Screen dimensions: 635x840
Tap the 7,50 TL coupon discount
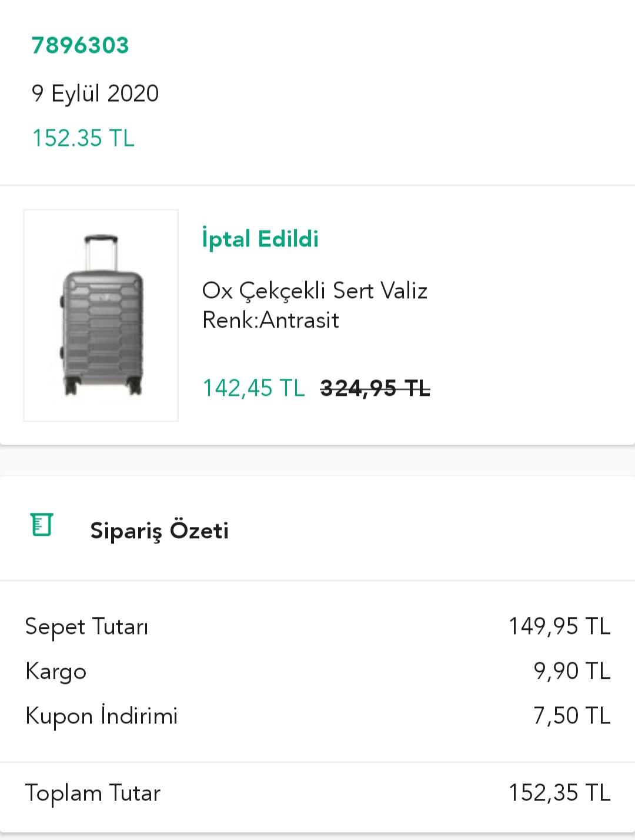572,716
